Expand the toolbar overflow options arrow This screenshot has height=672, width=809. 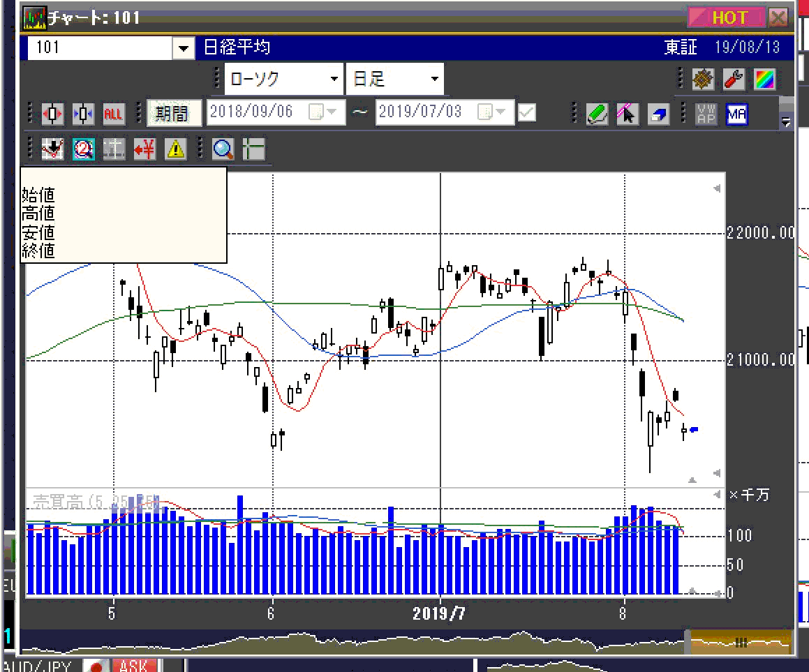click(x=786, y=122)
